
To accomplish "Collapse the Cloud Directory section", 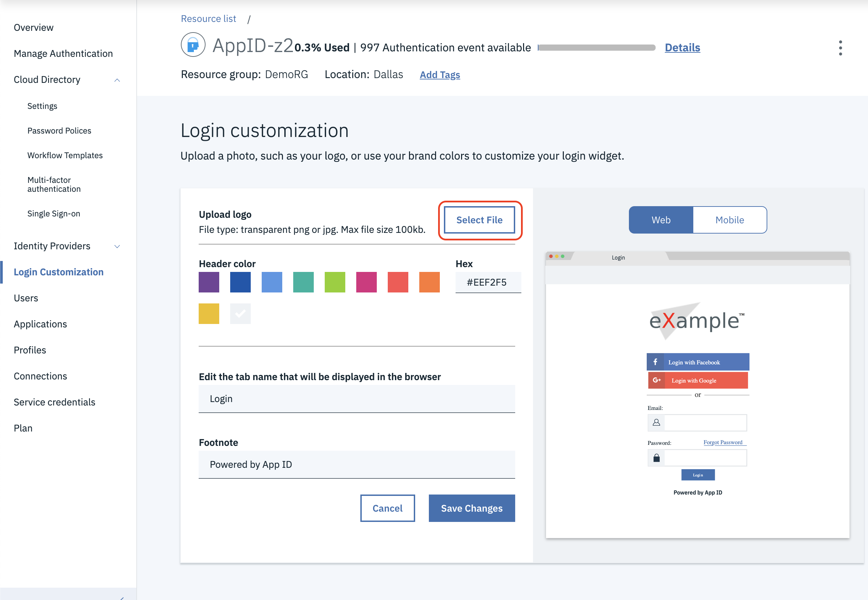I will pyautogui.click(x=117, y=80).
